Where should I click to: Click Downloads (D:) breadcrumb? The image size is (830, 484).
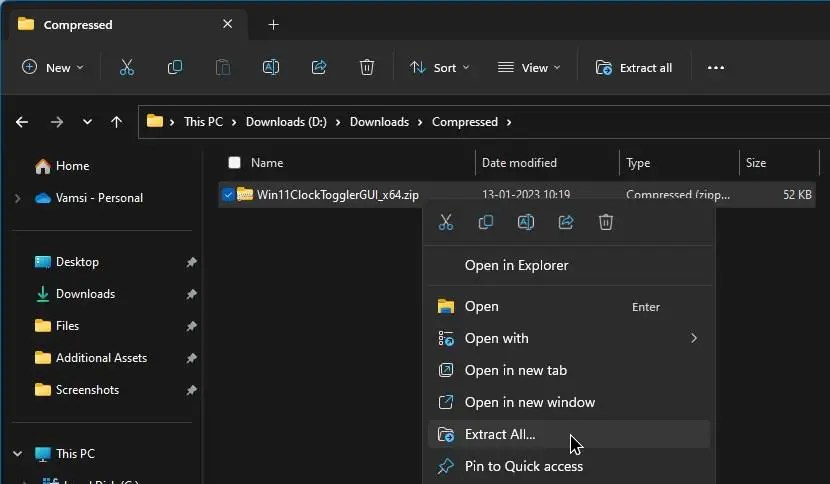coord(286,122)
